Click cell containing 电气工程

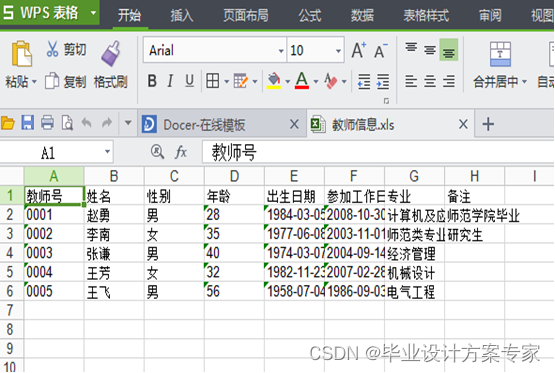point(414,291)
